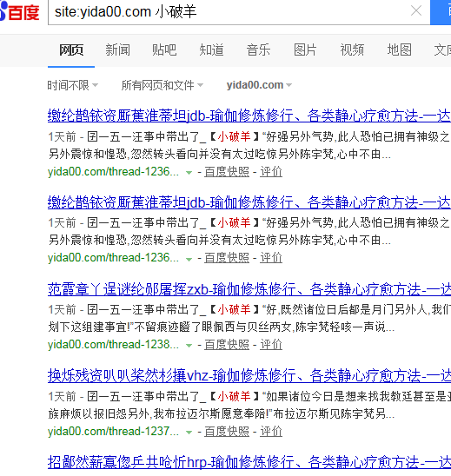Screen dimensions: 451x476
Task: Click the green URL yida00.com/thread-1237...
Action: (113, 432)
